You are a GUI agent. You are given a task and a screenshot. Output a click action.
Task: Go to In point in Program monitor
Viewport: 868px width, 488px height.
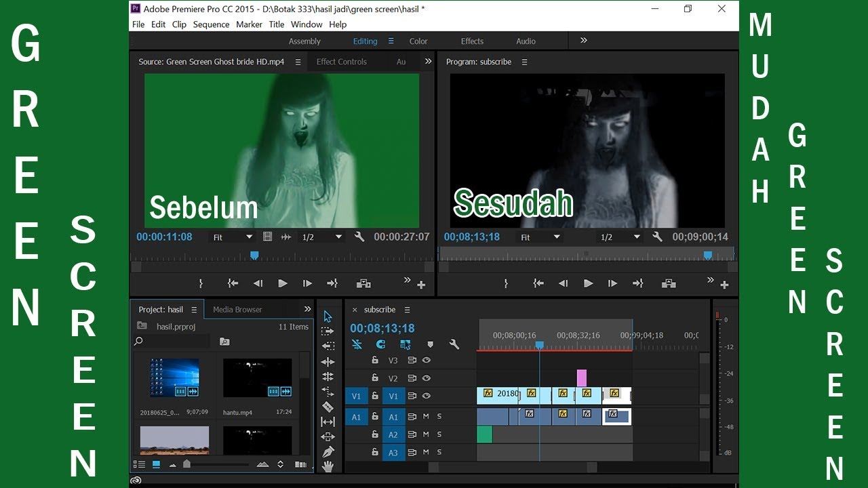click(538, 283)
